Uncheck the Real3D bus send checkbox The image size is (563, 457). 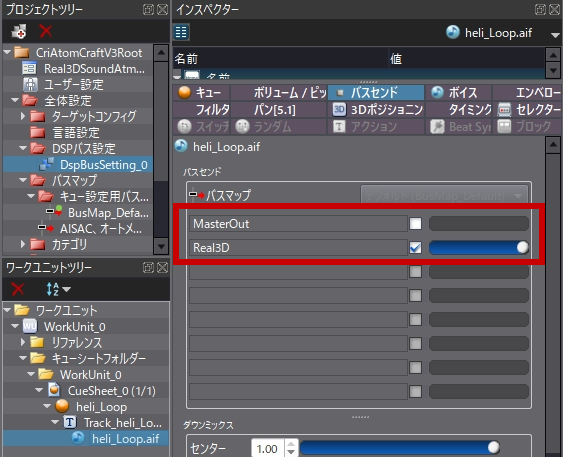tap(415, 248)
